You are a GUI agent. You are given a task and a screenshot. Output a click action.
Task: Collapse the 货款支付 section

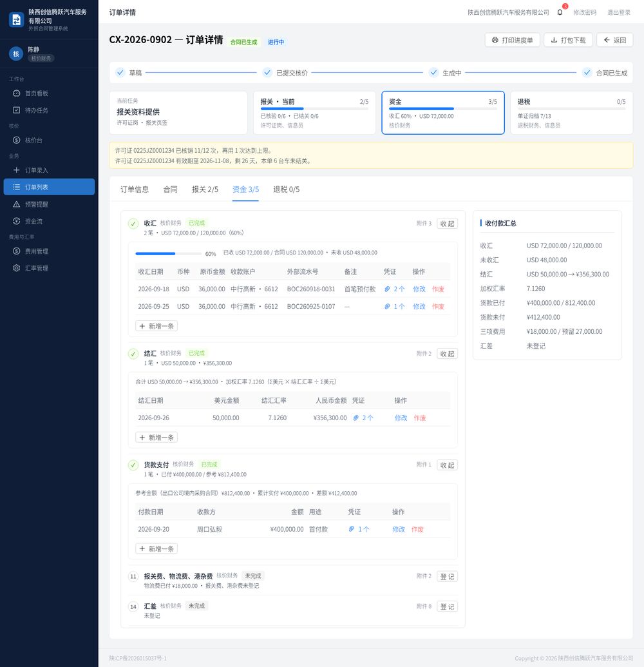point(447,465)
